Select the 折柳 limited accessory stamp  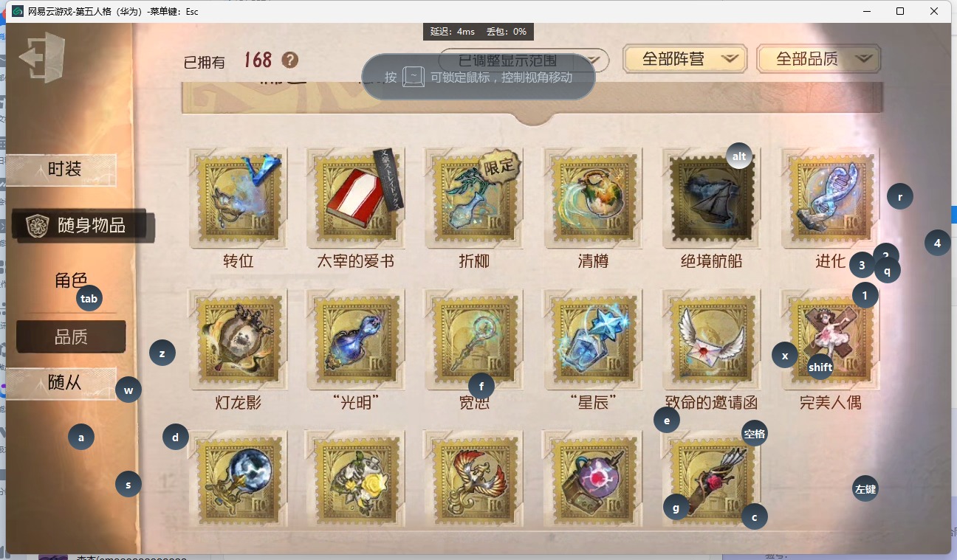pos(475,197)
